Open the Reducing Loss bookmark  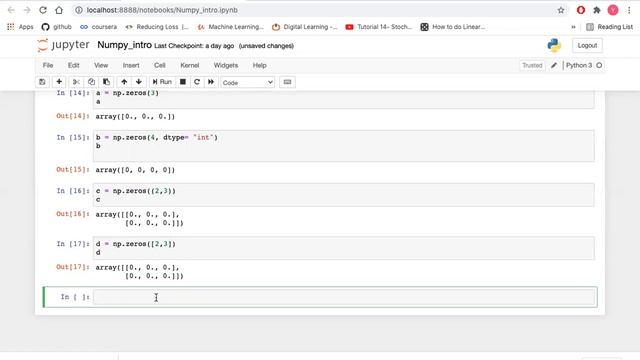pos(157,27)
